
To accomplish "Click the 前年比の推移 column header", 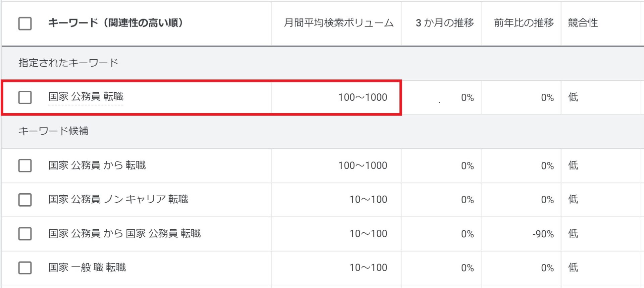I will tap(524, 23).
